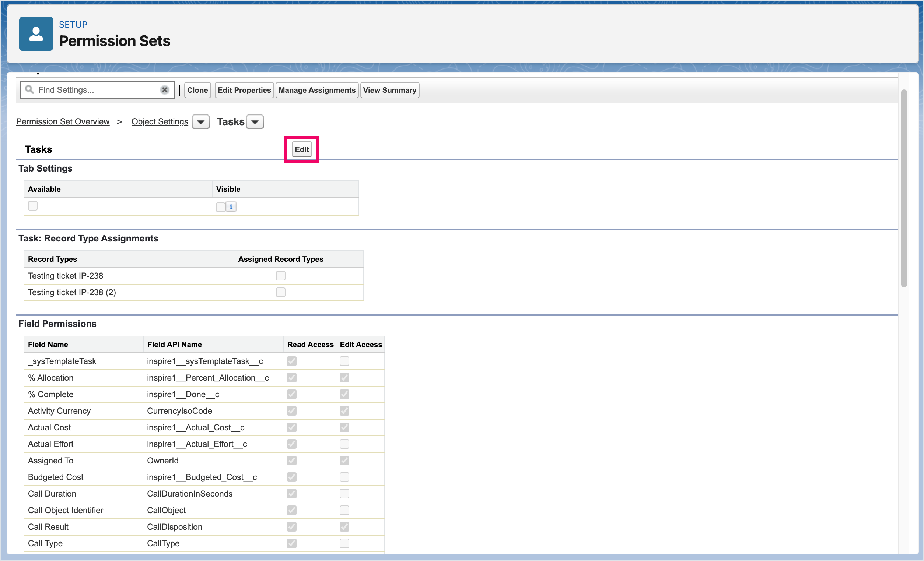Image resolution: width=924 pixels, height=561 pixels.
Task: Click the search magnifier in Find Settings
Action: [x=29, y=89]
